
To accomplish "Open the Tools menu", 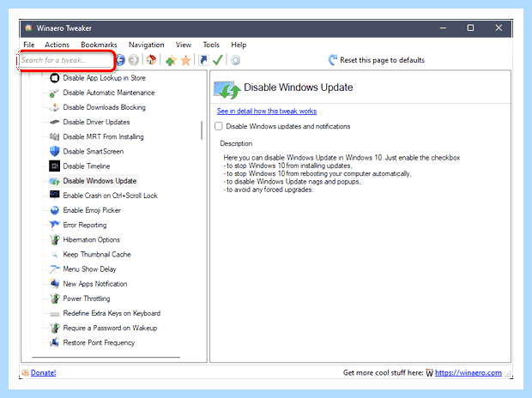I will [x=211, y=45].
